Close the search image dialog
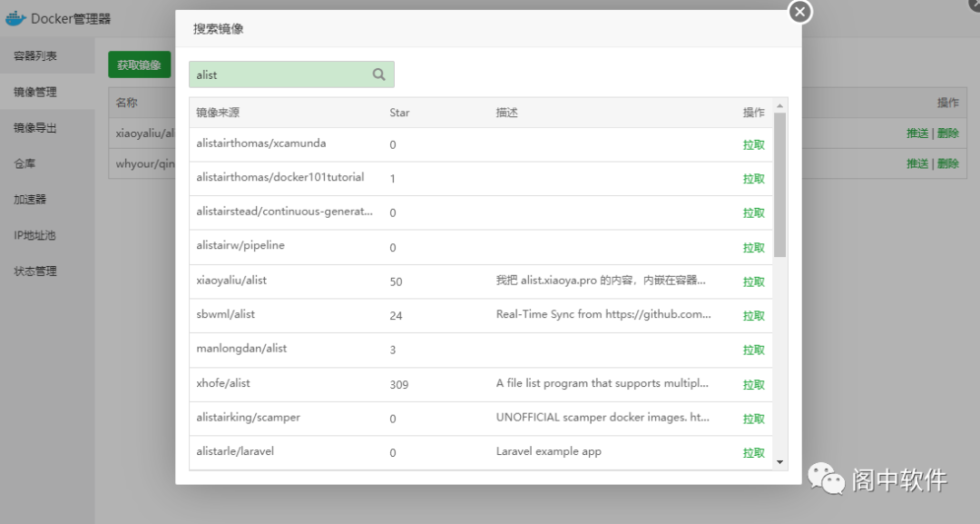Image resolution: width=980 pixels, height=524 pixels. tap(800, 12)
